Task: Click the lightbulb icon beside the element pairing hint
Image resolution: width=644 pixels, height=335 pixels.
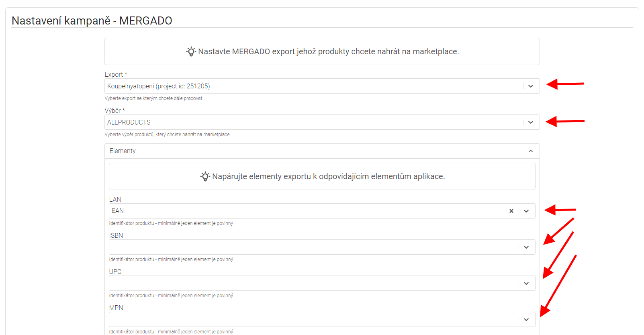Action: tap(205, 176)
